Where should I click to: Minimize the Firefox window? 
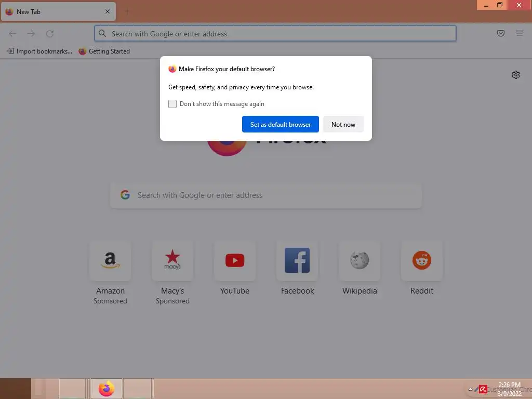point(486,5)
